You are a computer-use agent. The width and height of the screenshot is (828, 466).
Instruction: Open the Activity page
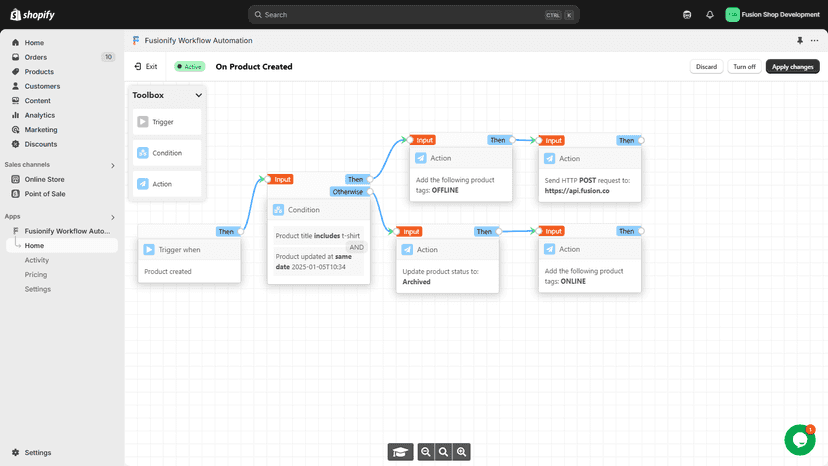coord(36,260)
